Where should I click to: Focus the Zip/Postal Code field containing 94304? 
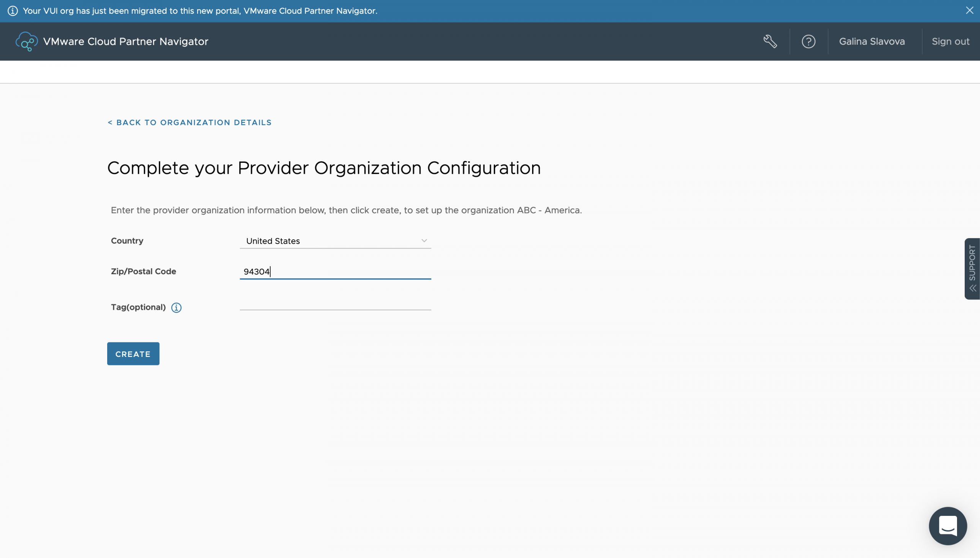click(x=335, y=272)
